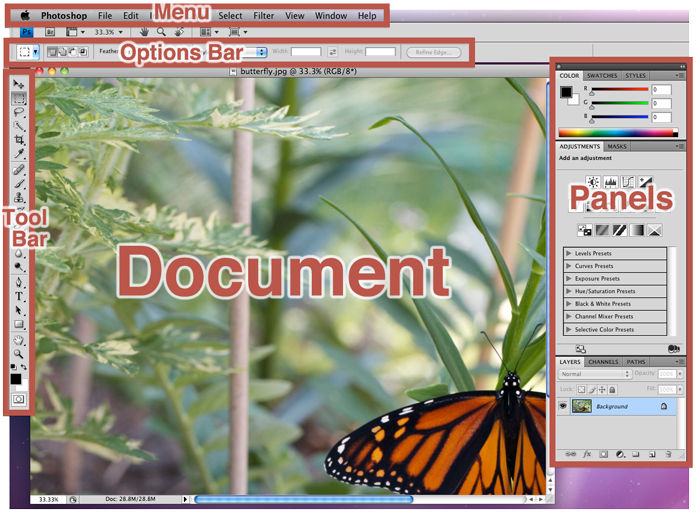Switch to the Channels tab

point(603,362)
